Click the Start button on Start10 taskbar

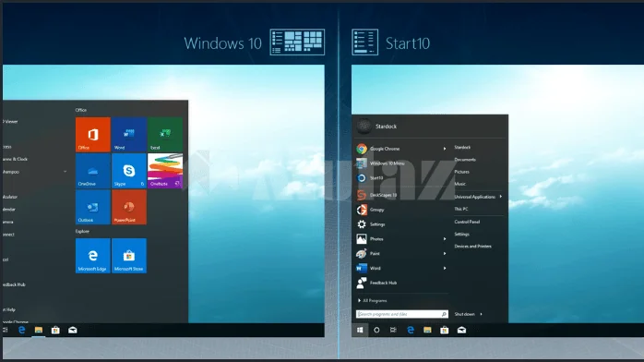[x=360, y=330]
